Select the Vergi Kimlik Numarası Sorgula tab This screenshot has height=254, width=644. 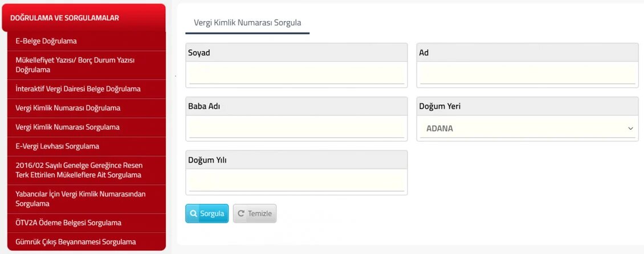(247, 23)
